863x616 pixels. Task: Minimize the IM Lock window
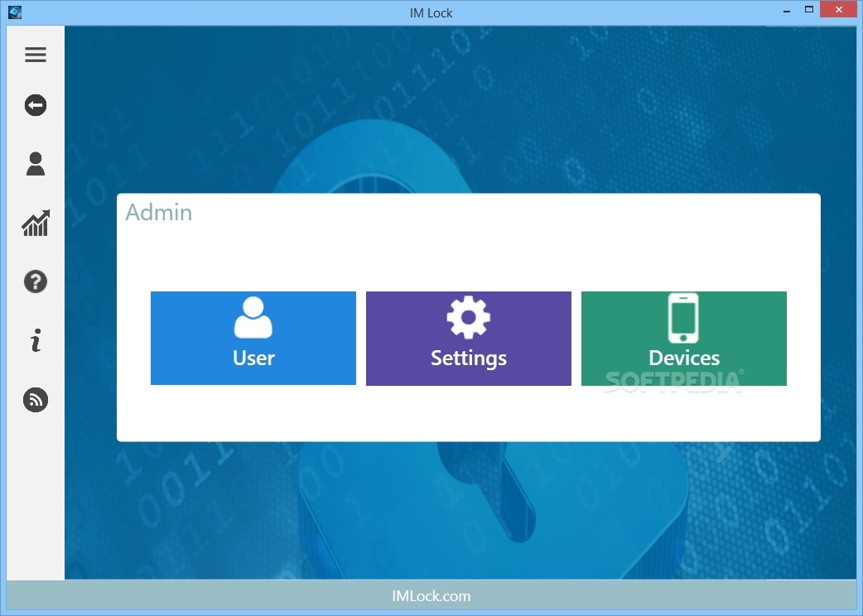[787, 11]
